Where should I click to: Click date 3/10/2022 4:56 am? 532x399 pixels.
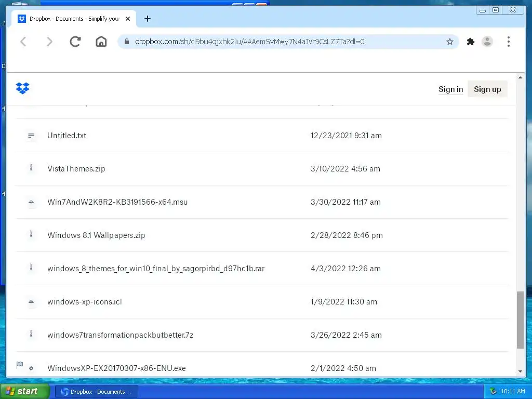[x=345, y=169]
